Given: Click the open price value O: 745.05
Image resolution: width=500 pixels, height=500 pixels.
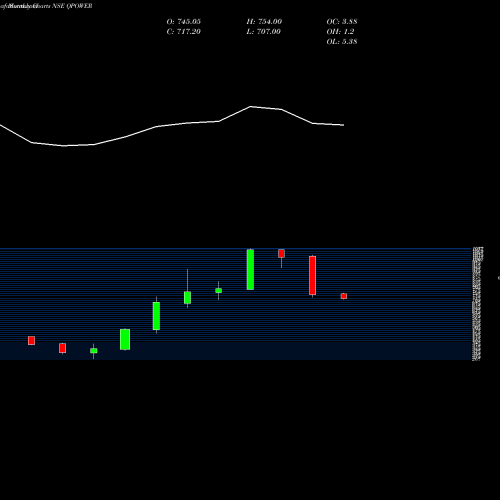Looking at the screenshot, I should 184,22.
